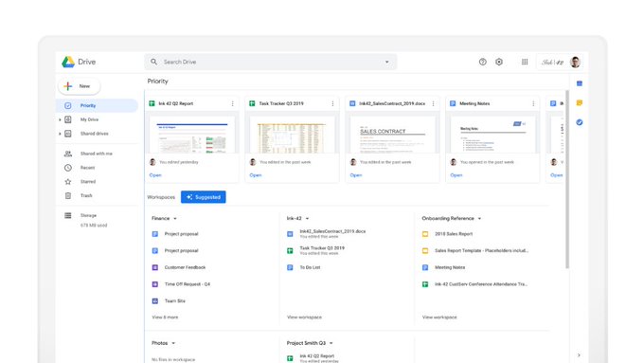Go to Shared drives

(x=95, y=134)
